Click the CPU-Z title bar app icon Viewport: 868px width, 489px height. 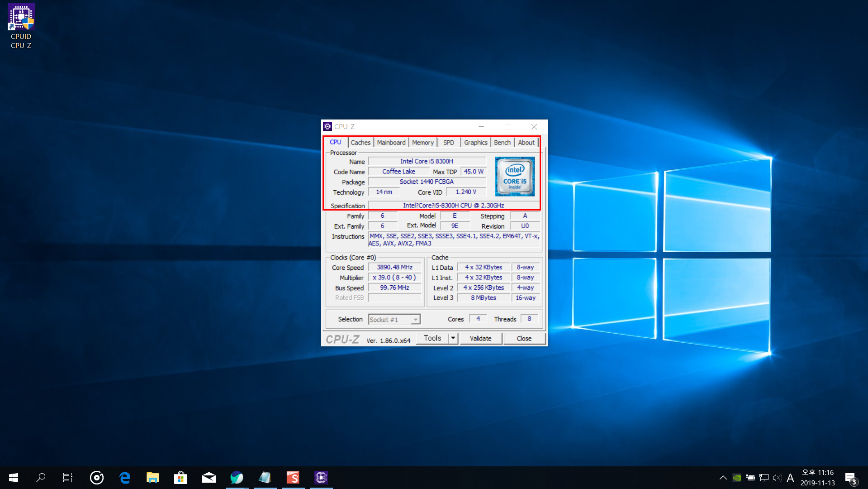(327, 126)
